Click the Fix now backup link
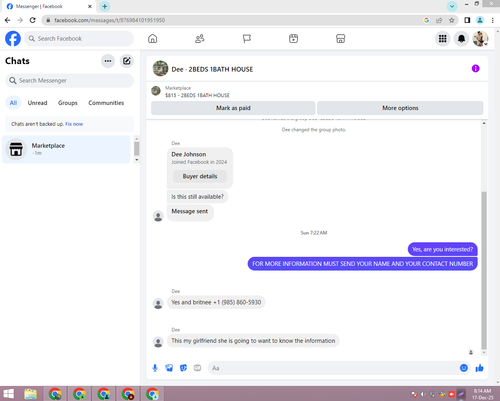Image resolution: width=500 pixels, height=401 pixels. 74,124
